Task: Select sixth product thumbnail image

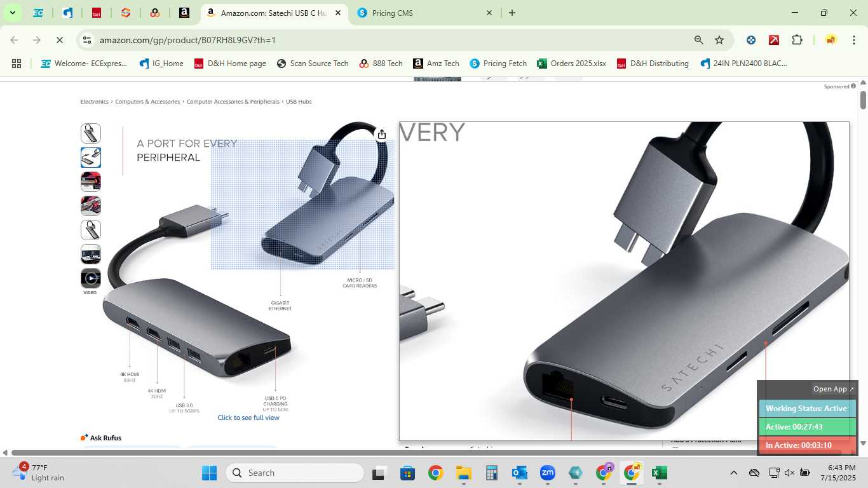Action: (x=91, y=254)
